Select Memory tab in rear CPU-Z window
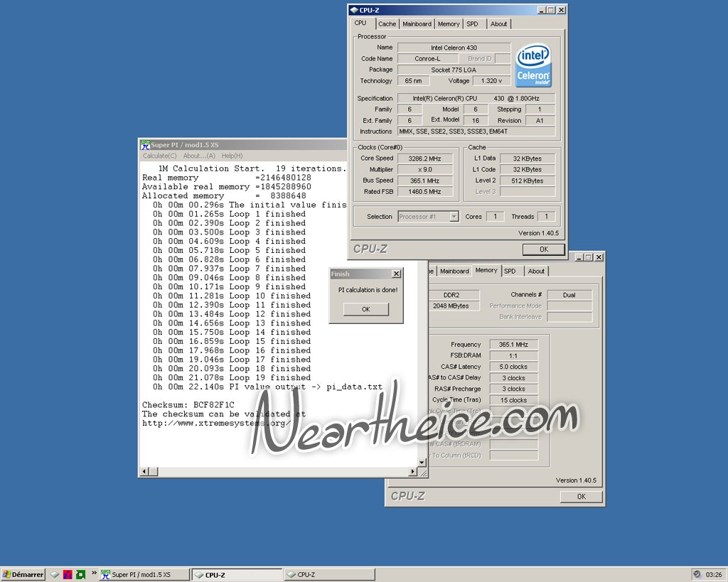The image size is (728, 582). 486,270
